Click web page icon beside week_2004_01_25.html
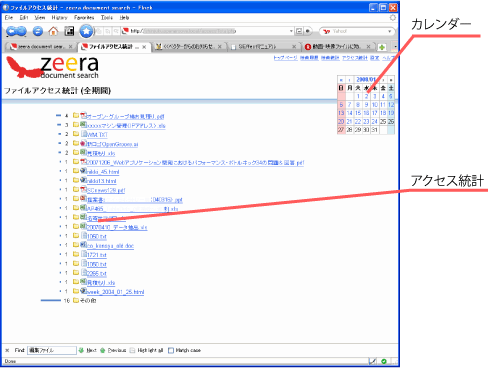The width and height of the screenshot is (488, 368). [83, 291]
